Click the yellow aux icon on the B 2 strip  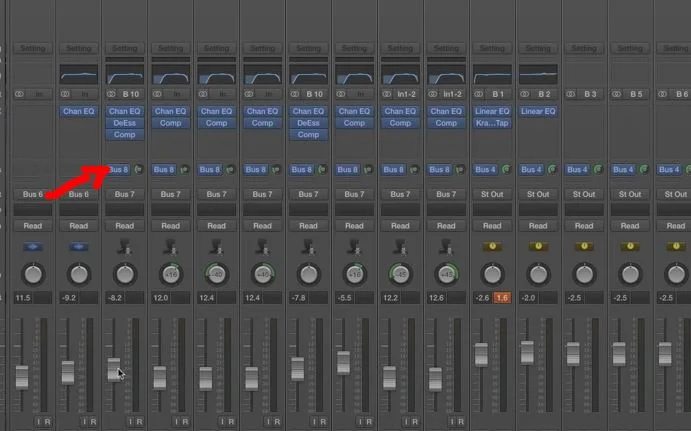click(538, 246)
